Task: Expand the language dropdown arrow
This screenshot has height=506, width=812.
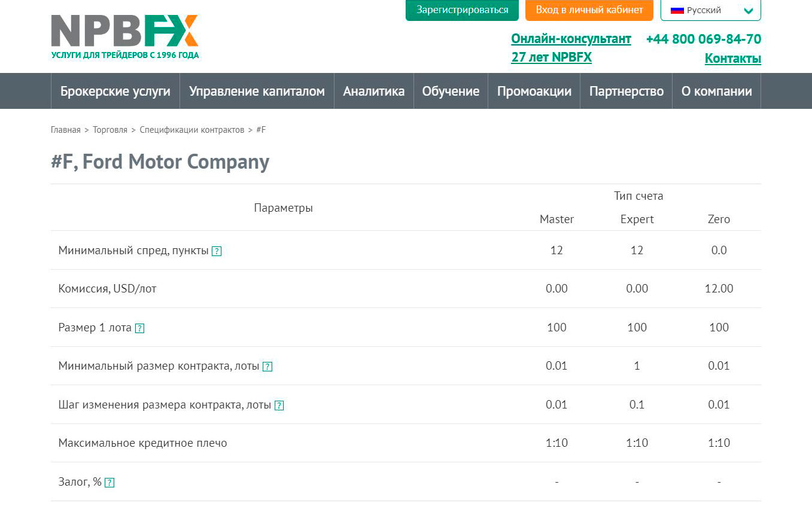Action: coord(748,11)
